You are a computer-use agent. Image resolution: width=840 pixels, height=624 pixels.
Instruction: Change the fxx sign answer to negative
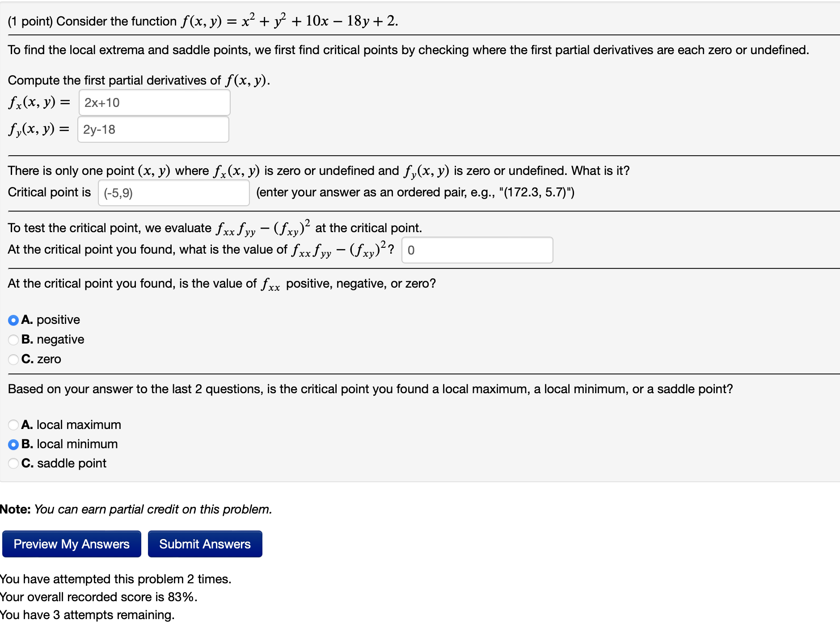13,339
